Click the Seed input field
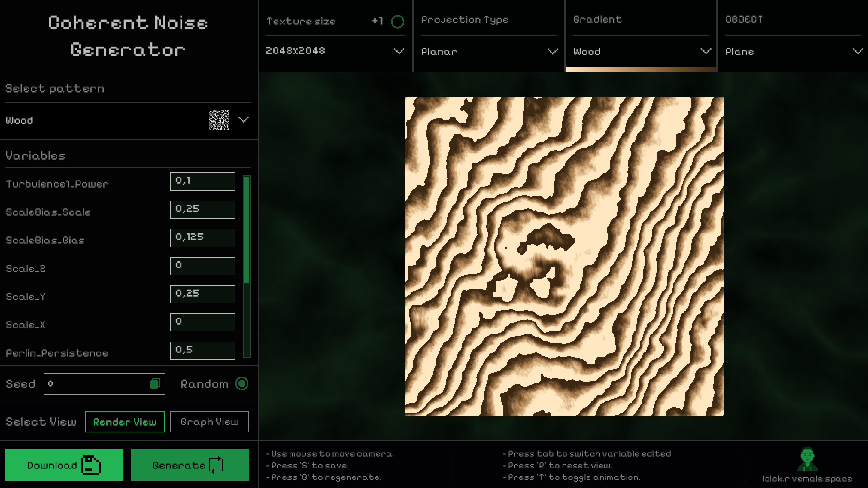Screen dimensions: 868x488 [x=105, y=383]
